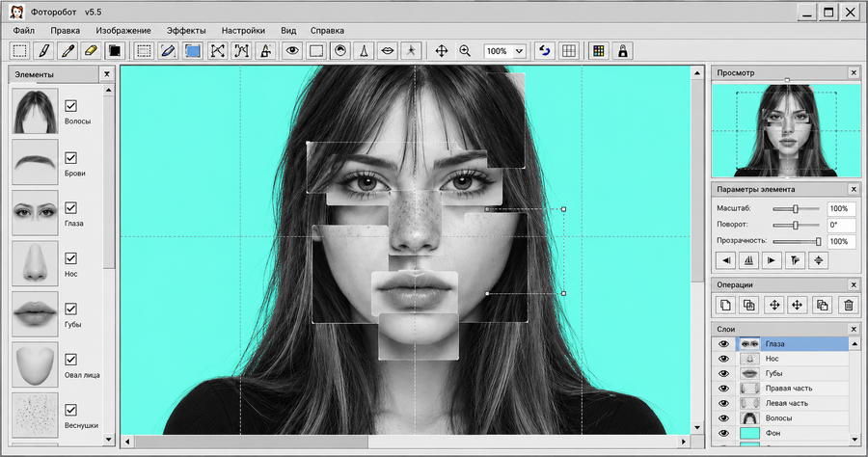Click the lips element toolbar icon
The height and width of the screenshot is (457, 868).
(388, 51)
